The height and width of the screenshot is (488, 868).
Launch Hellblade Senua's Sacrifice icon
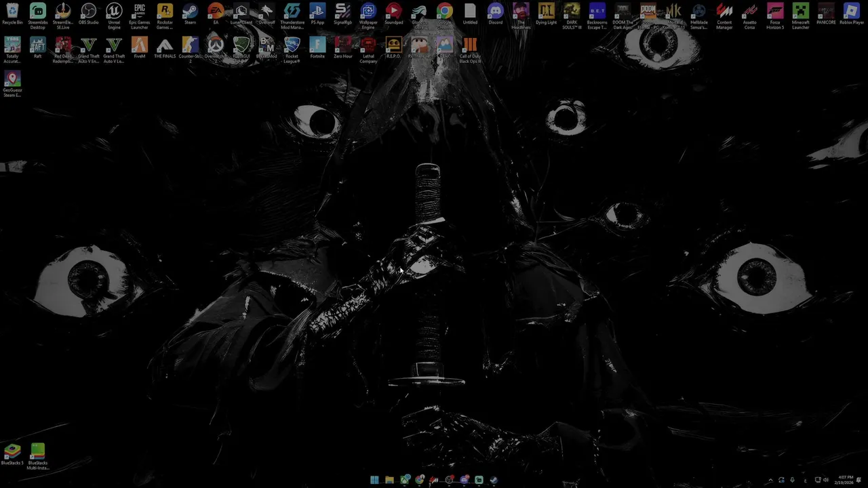699,16
